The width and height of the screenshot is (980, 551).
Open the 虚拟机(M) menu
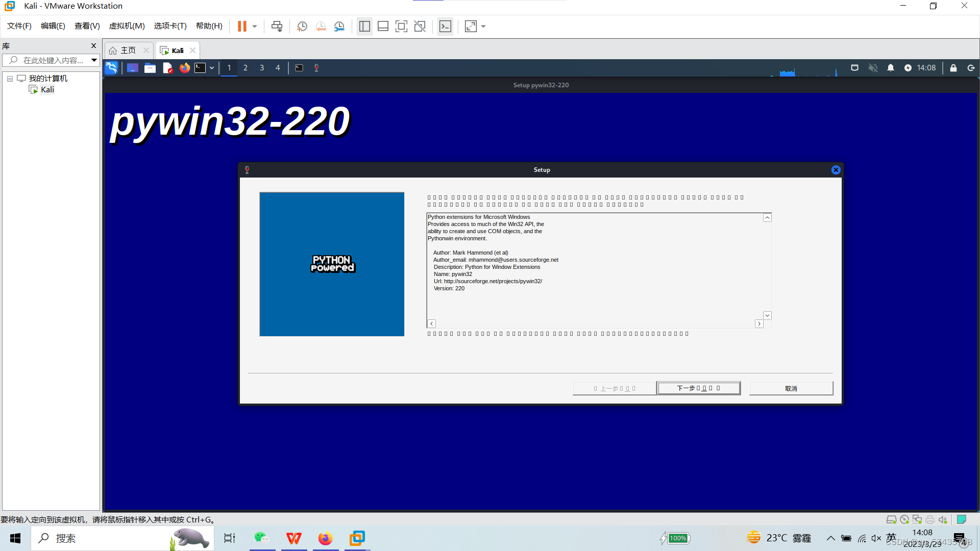127,26
